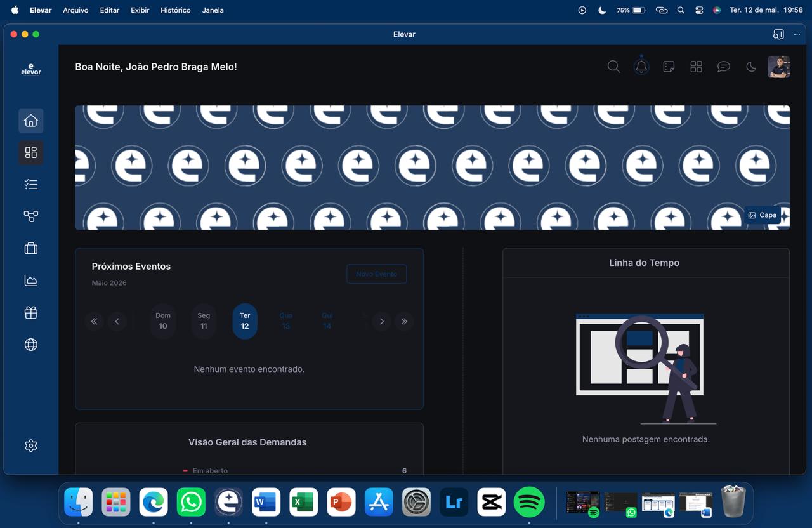812x528 pixels.
Task: Open Spotify app icon from the Dock
Action: pos(529,502)
